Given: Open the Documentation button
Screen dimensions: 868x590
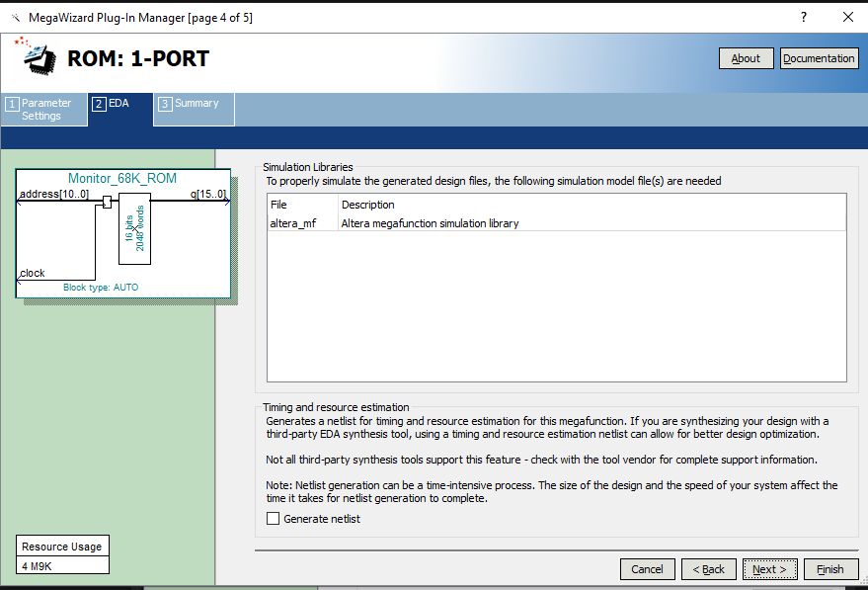Looking at the screenshot, I should 819,58.
